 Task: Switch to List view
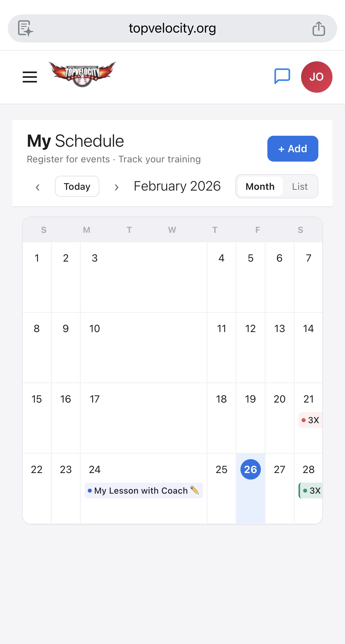(x=300, y=186)
